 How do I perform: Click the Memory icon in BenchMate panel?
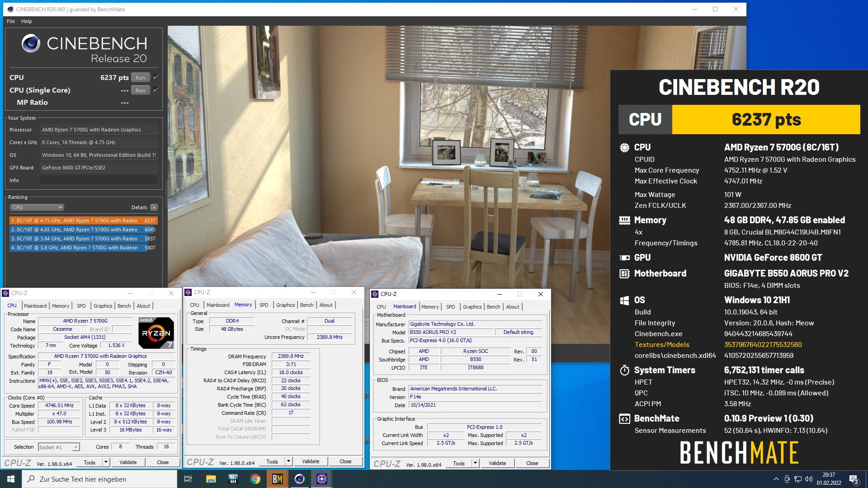624,221
